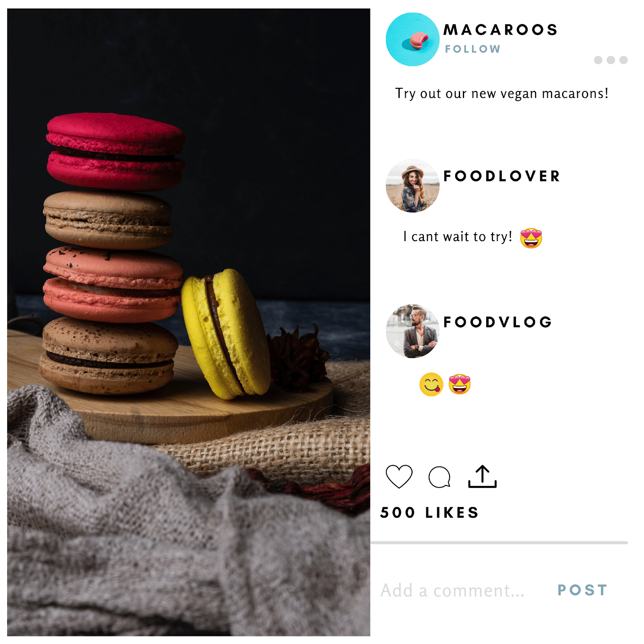
Task: Select the 'Try out our new vegan macarons!' caption
Action: [x=502, y=94]
